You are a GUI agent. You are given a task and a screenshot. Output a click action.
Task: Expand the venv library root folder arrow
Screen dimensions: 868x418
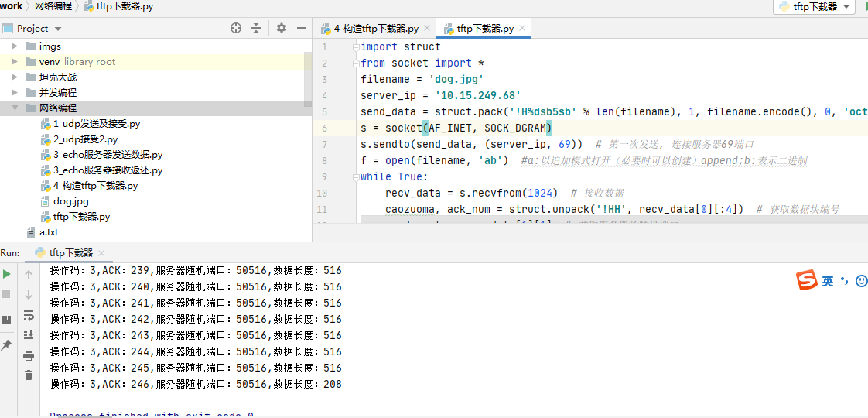(x=15, y=61)
